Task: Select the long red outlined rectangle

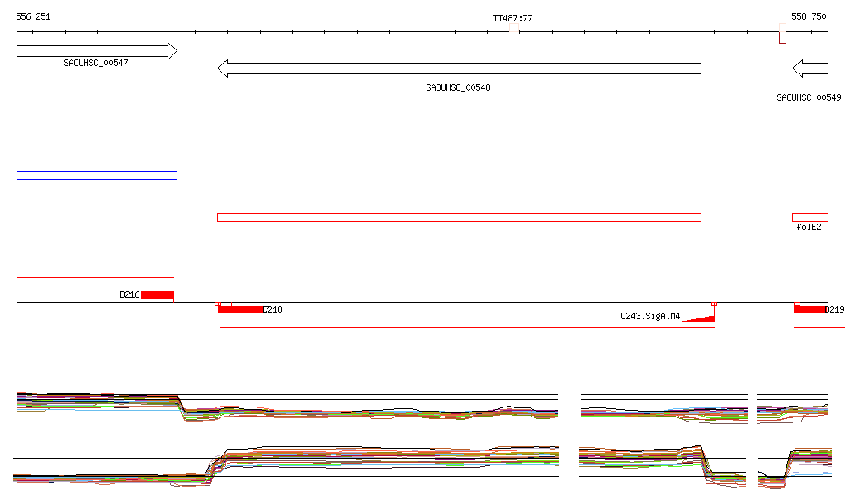Action: tap(459, 218)
